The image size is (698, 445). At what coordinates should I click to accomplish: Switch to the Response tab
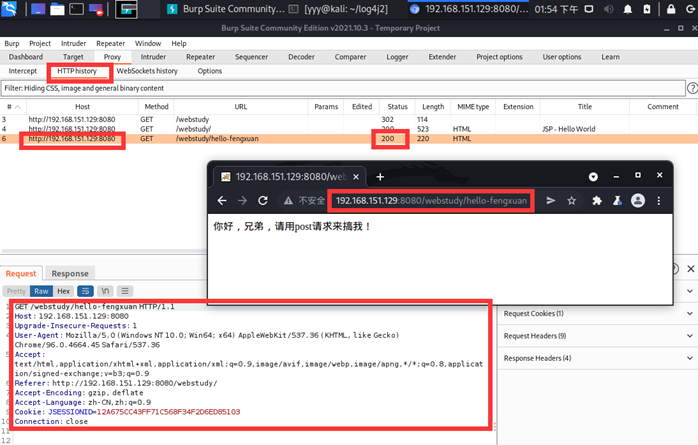[70, 273]
